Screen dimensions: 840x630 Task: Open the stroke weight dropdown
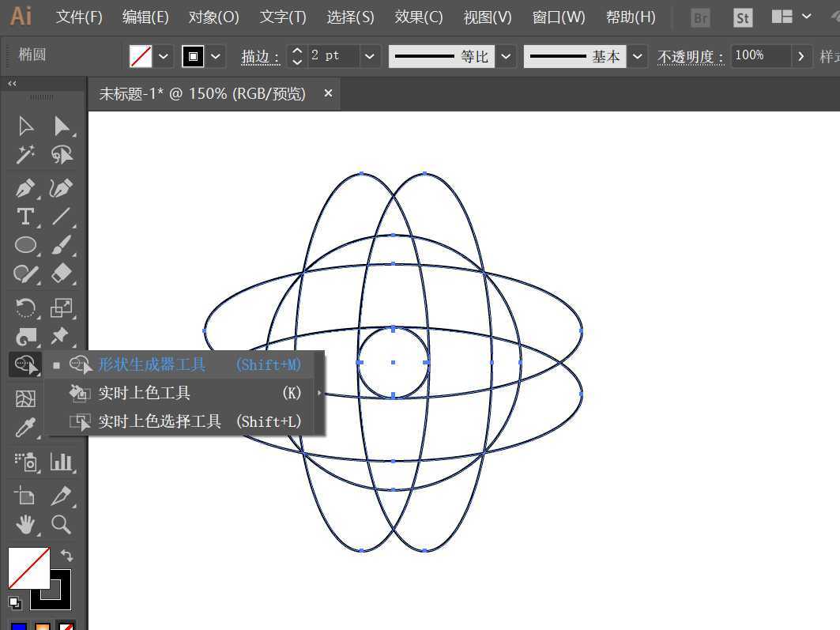pos(368,56)
